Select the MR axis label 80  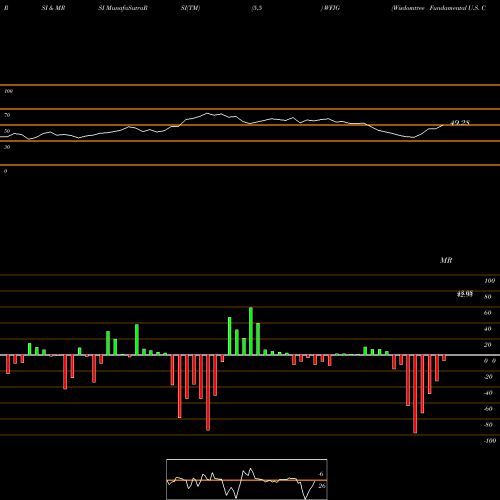coord(488,297)
